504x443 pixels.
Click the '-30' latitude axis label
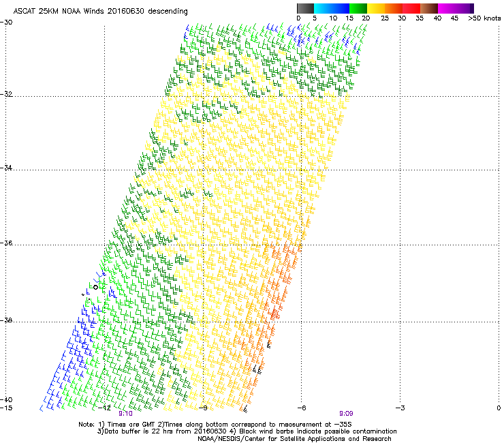[x=6, y=22]
